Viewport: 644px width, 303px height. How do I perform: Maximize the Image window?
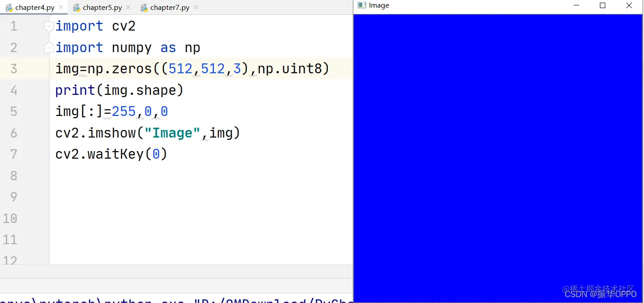coord(603,5)
